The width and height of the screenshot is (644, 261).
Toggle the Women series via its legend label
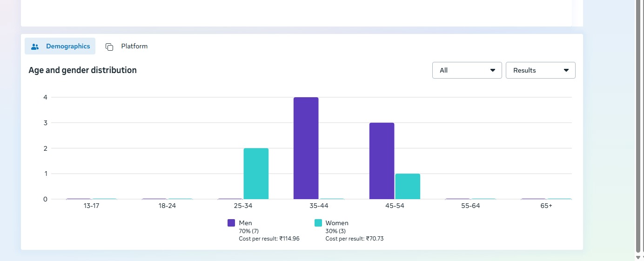point(337,223)
